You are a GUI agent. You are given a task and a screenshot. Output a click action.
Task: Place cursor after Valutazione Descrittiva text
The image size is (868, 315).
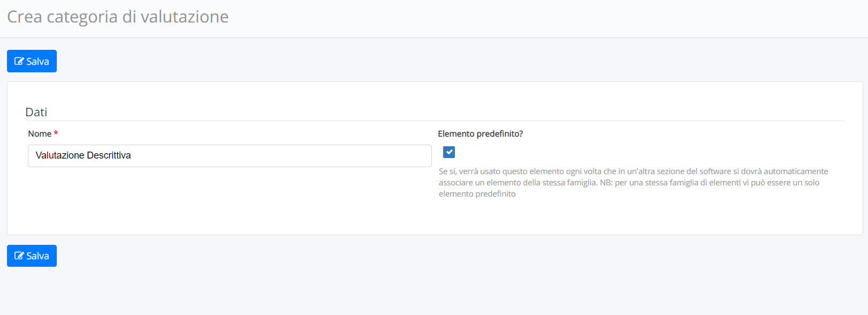coord(132,155)
